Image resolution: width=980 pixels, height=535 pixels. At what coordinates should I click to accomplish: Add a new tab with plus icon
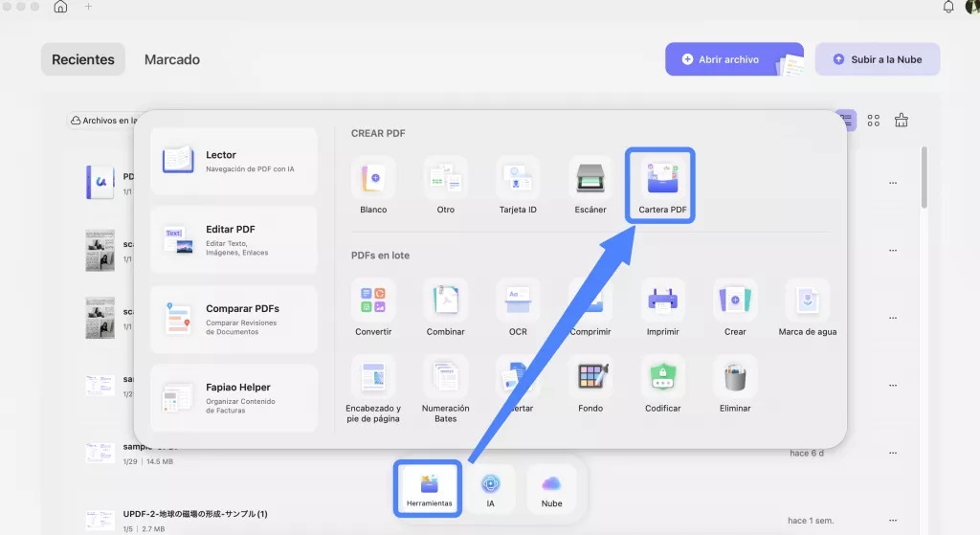click(x=88, y=7)
